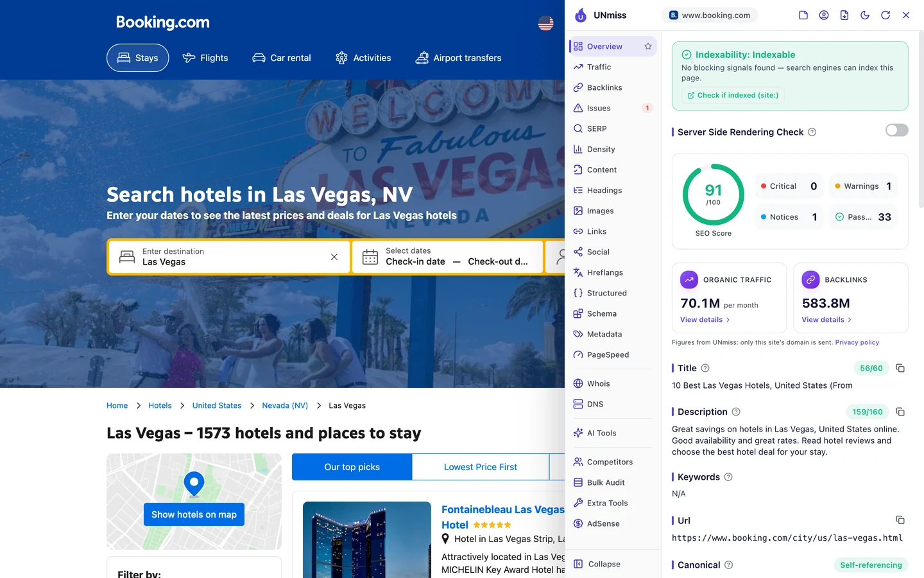
Task: View details for Backlinks
Action: pos(826,320)
